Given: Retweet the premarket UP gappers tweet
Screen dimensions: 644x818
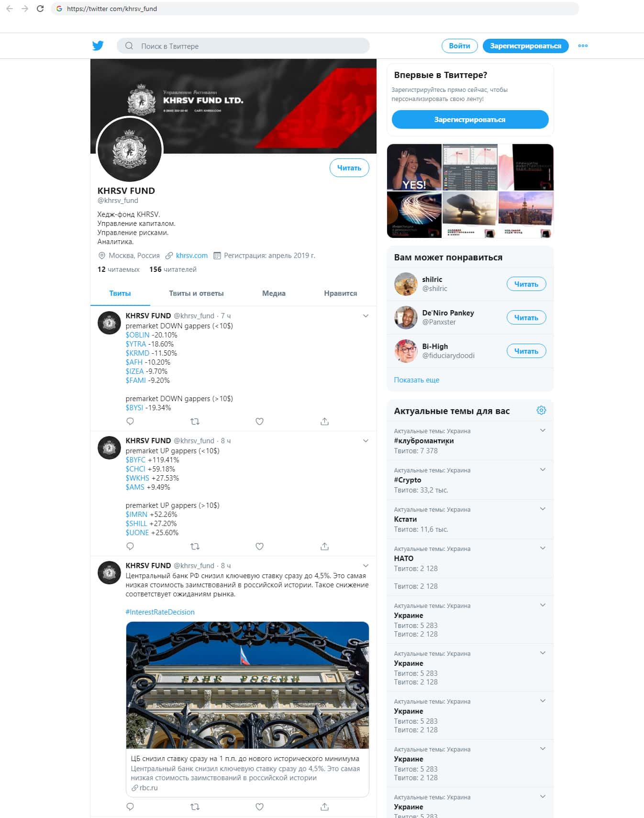Looking at the screenshot, I should coord(195,547).
